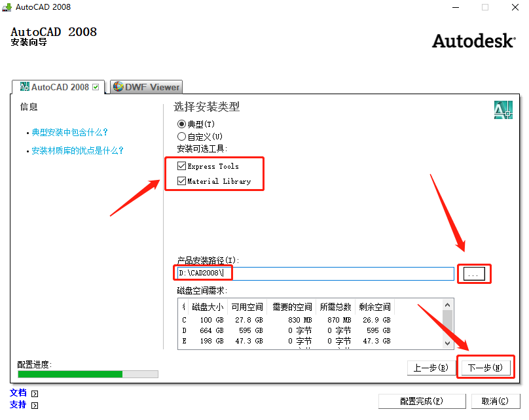The width and height of the screenshot is (529, 420).
Task: Click the 需要的空间 column header
Action: (x=291, y=307)
